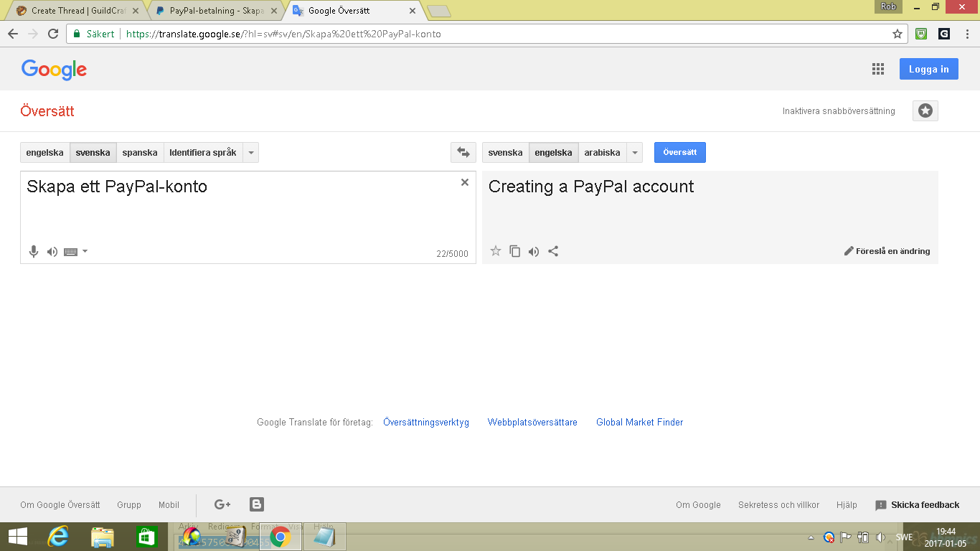
Task: Click Föreslå en ändring
Action: click(x=887, y=251)
